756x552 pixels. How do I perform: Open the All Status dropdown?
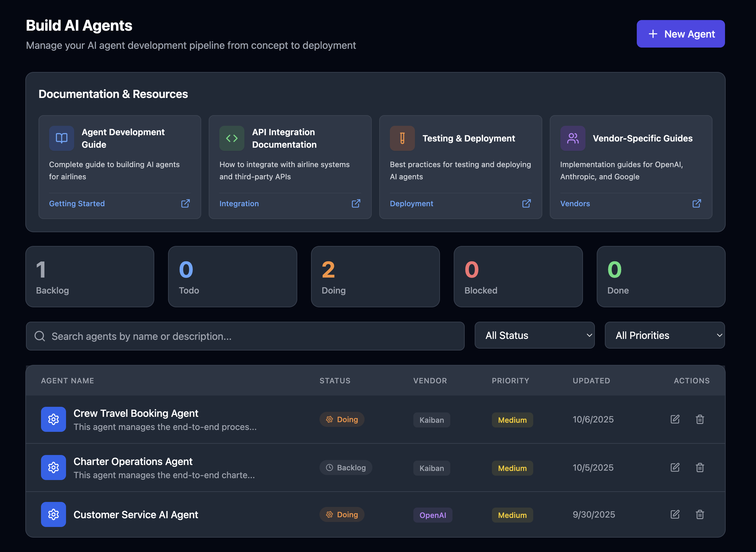[x=534, y=335]
